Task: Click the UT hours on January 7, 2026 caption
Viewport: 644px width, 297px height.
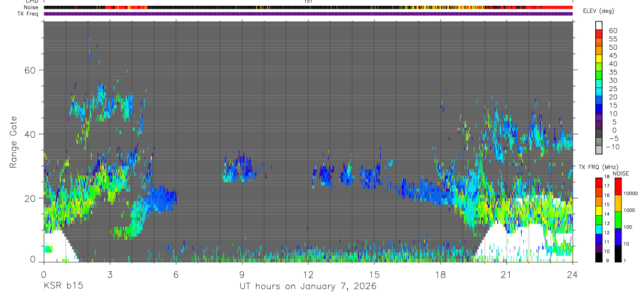Action: [x=308, y=286]
